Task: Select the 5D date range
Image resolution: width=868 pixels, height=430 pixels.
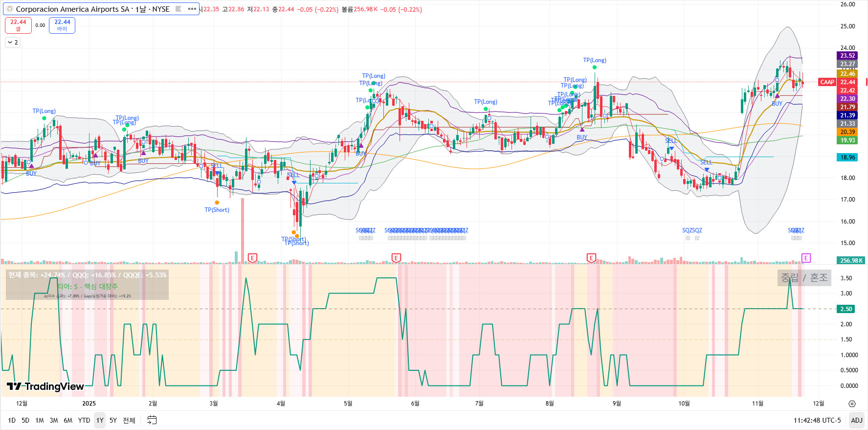Action: click(x=25, y=420)
